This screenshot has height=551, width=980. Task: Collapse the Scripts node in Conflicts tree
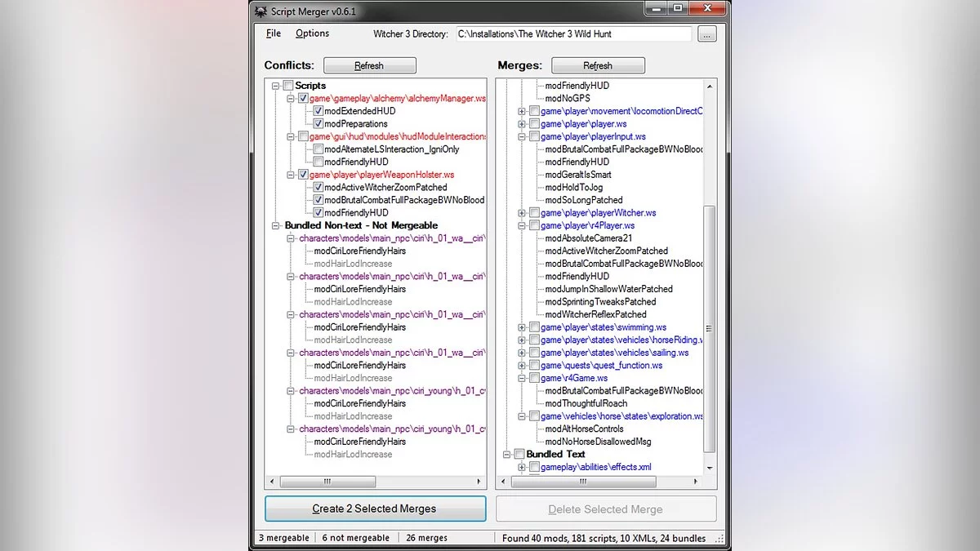coord(276,86)
